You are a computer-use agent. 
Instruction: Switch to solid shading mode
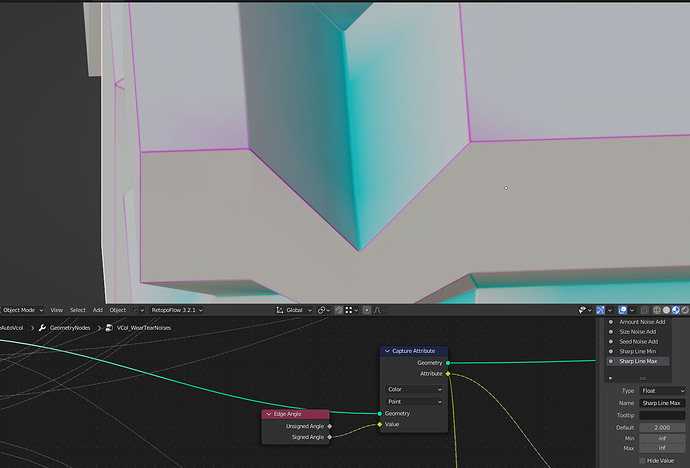(x=666, y=310)
